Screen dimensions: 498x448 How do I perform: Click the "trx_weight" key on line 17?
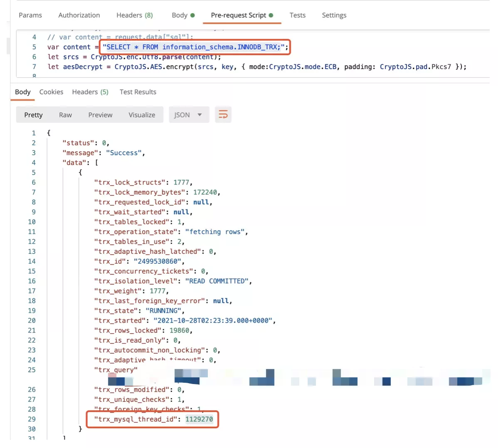tap(118, 291)
